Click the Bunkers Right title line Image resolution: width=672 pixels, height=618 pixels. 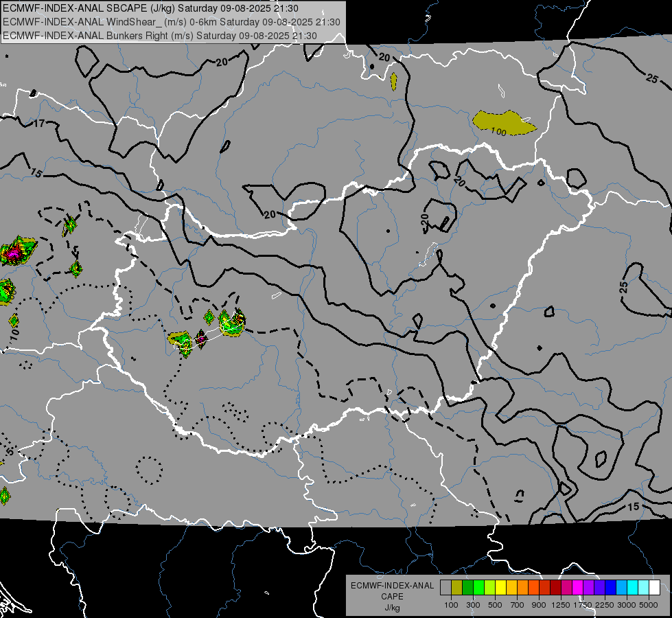[160, 36]
